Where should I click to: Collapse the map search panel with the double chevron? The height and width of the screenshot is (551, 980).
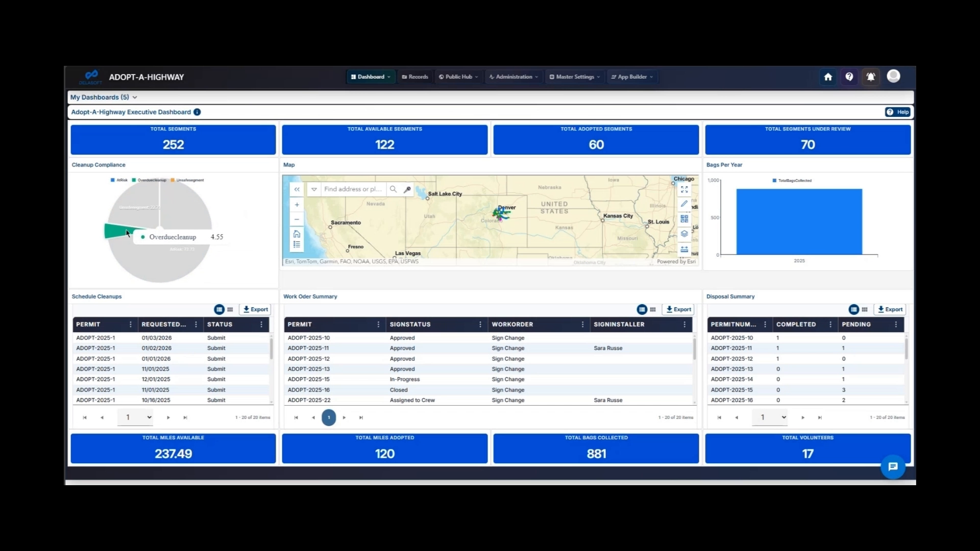pyautogui.click(x=297, y=189)
